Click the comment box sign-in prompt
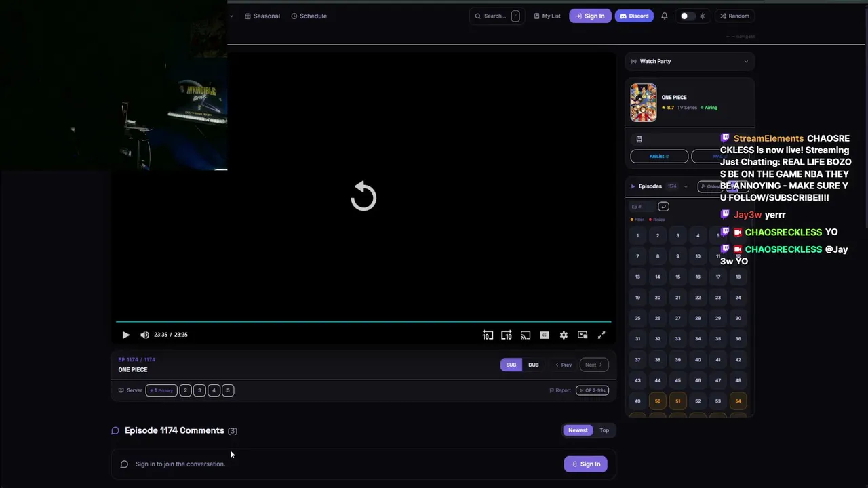 (180, 464)
